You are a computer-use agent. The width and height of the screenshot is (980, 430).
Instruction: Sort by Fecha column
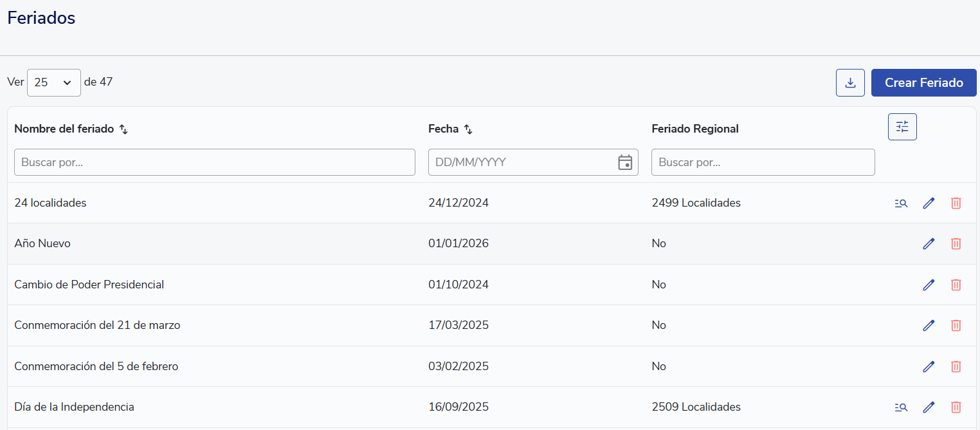coord(468,129)
